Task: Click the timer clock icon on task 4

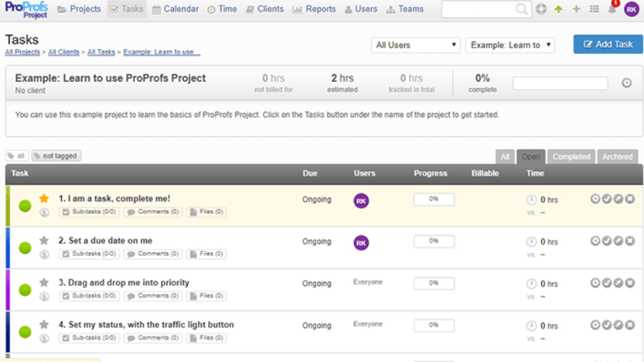Action: coord(531,325)
